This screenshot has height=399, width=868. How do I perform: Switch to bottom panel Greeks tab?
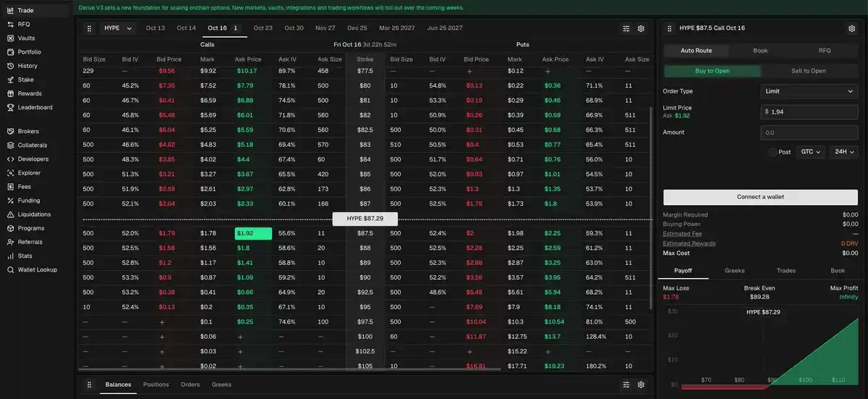(221, 385)
